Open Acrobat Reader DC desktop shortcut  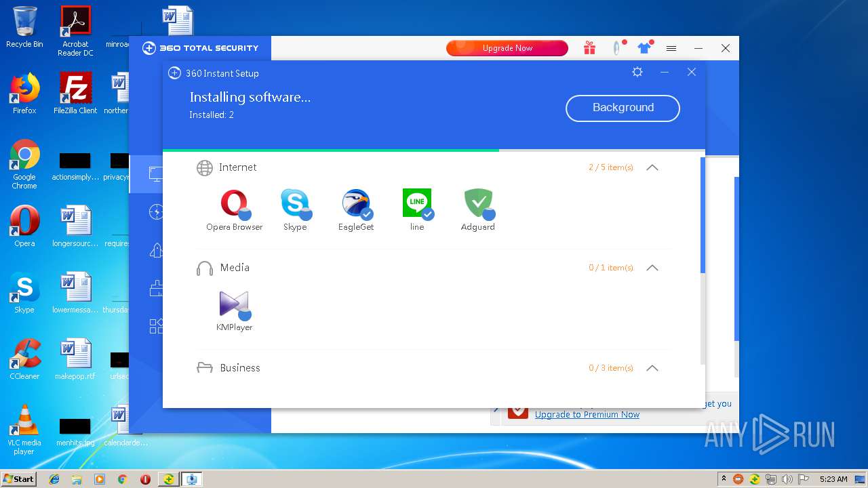[75, 30]
